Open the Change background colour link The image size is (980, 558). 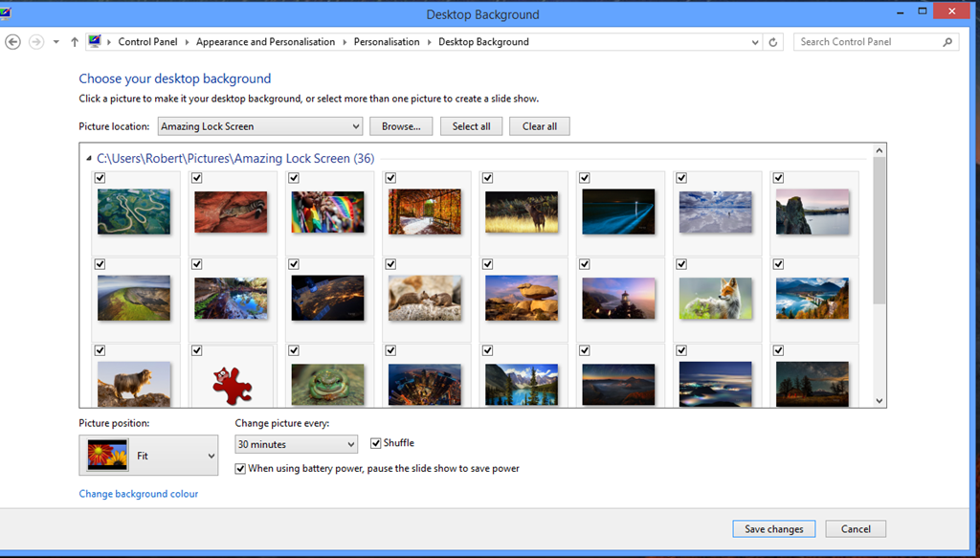coord(138,494)
